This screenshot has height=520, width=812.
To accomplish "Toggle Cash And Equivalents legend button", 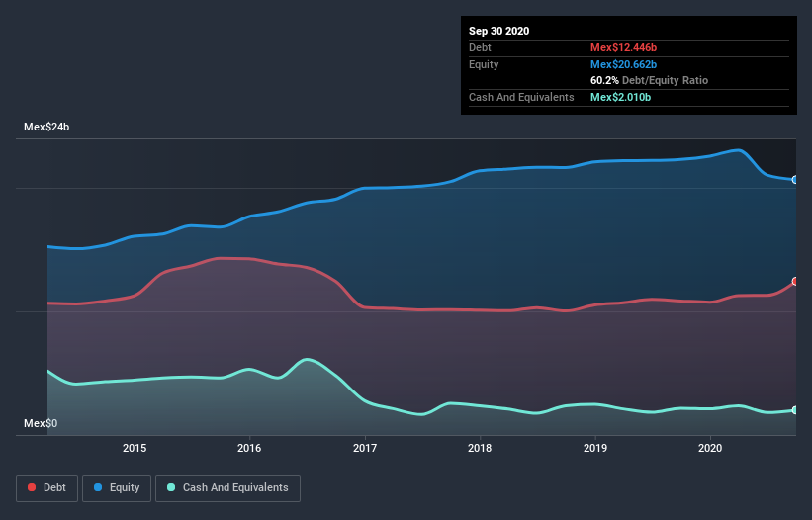I will point(227,488).
